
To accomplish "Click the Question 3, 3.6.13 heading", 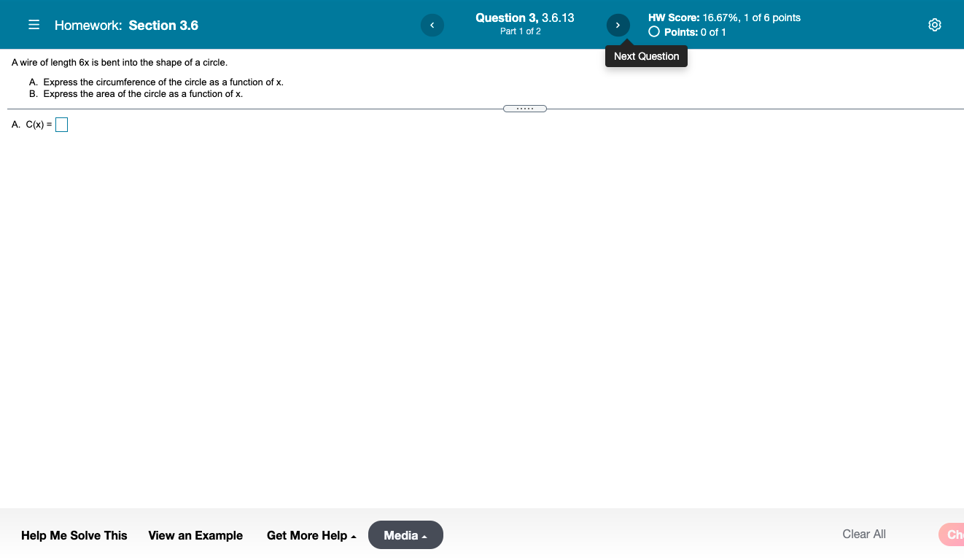I will [x=524, y=17].
